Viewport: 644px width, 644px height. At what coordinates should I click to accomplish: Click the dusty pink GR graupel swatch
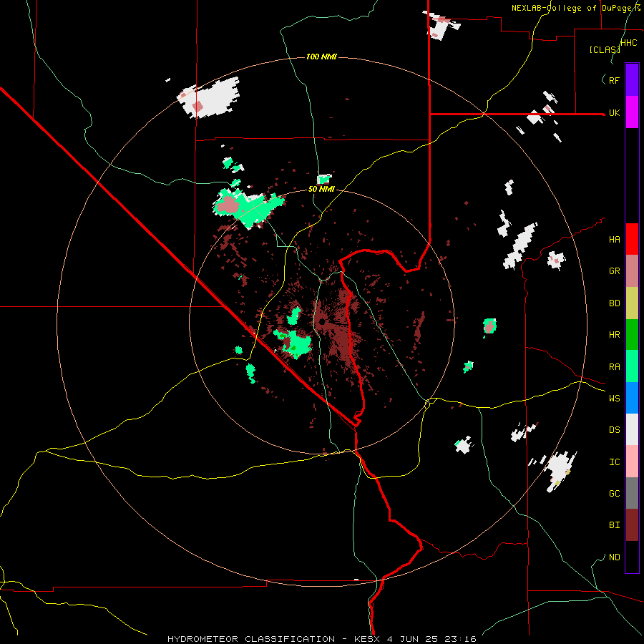tap(632, 270)
